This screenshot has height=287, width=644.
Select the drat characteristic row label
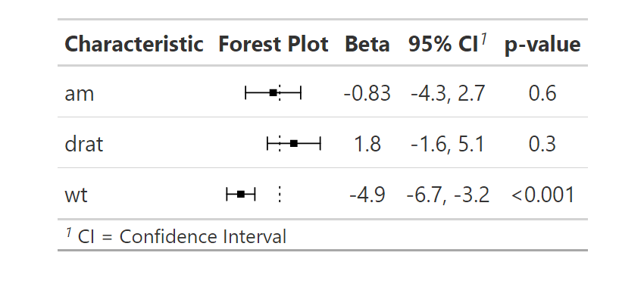click(84, 144)
